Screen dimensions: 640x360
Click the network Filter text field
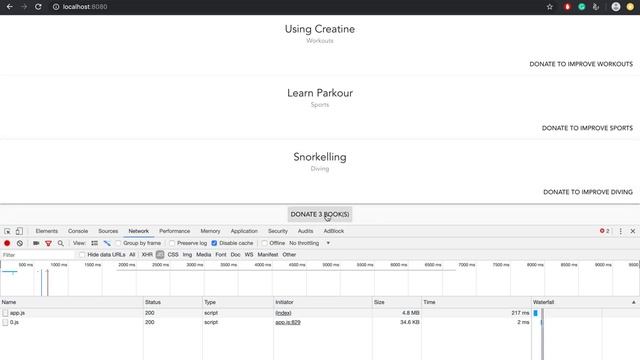point(38,255)
